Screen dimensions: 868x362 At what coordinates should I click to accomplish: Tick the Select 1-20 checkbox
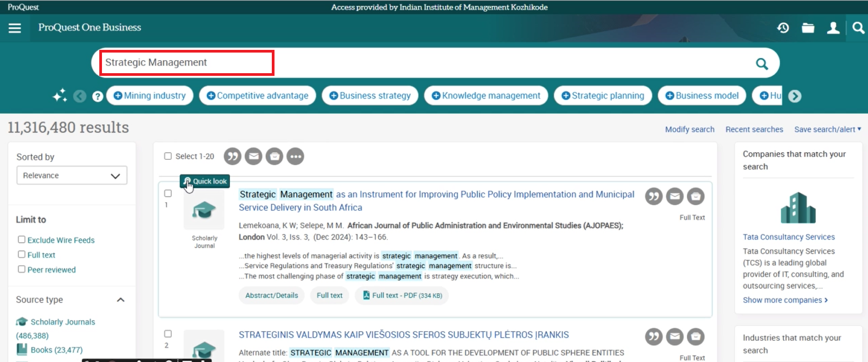168,156
